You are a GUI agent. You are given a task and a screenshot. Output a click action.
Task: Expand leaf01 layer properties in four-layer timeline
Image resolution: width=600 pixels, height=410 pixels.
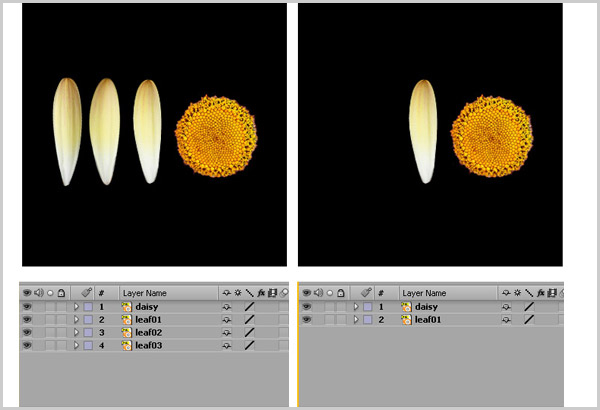pos(76,319)
